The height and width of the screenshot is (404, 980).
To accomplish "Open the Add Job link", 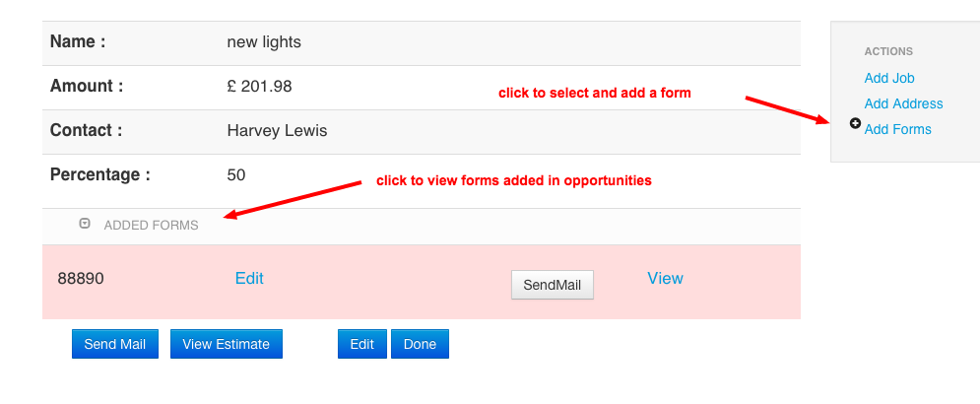I will pos(889,78).
